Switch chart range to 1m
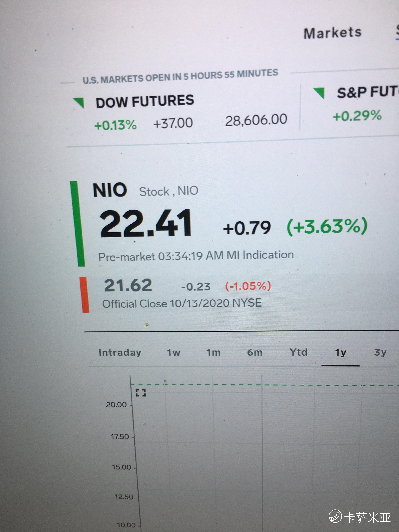This screenshot has width=399, height=532. (x=213, y=353)
